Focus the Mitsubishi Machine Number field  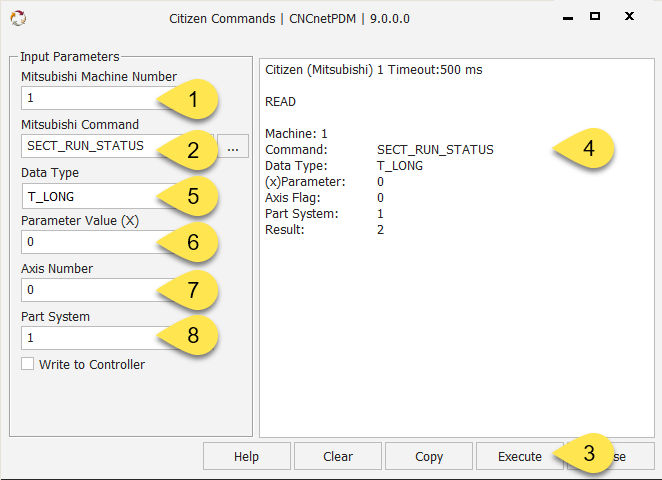(x=118, y=98)
